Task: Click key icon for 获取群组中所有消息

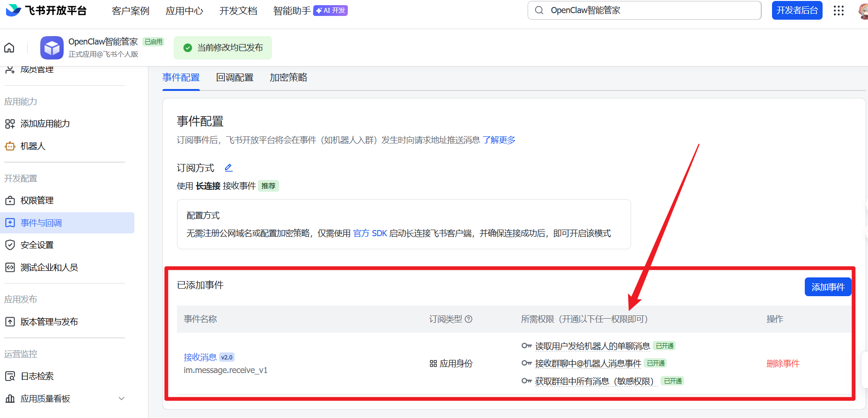Action: [x=527, y=381]
